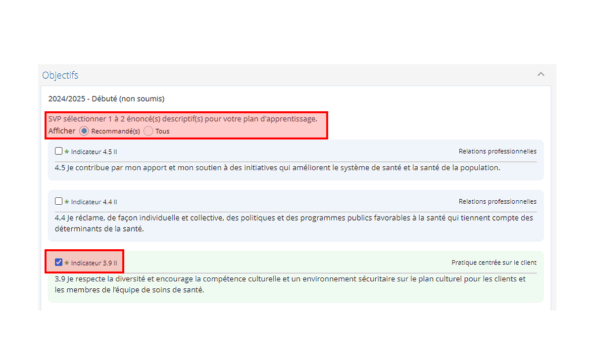Click the 4.5 statement about health system initiatives
This screenshot has width=594, height=364.
(x=277, y=168)
